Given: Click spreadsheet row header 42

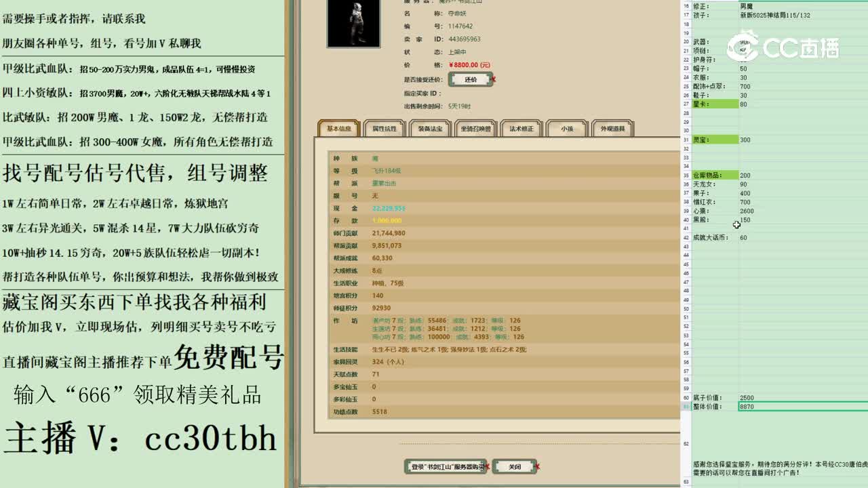Looking at the screenshot, I should 686,238.
